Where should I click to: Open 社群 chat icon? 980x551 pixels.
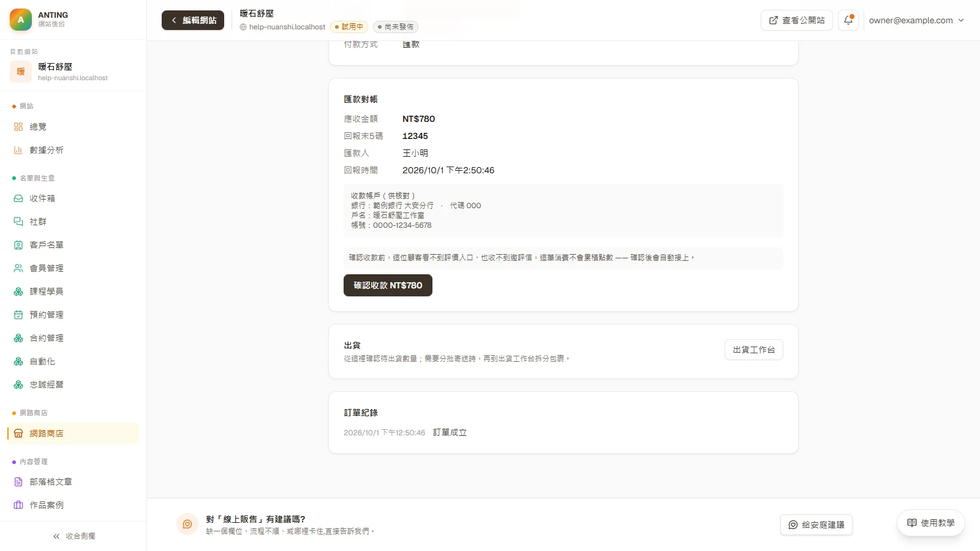(18, 222)
